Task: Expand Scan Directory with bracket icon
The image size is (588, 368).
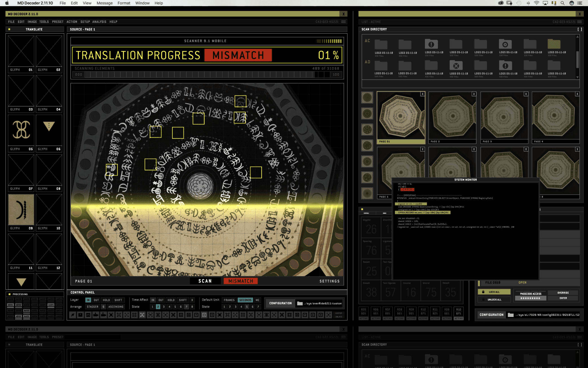Action: click(x=580, y=29)
